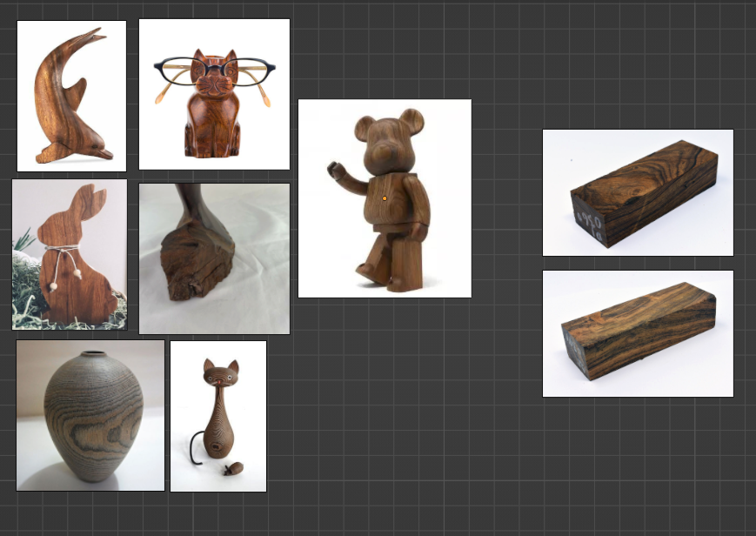Select the lower wood block image
The image size is (756, 536).
click(638, 334)
